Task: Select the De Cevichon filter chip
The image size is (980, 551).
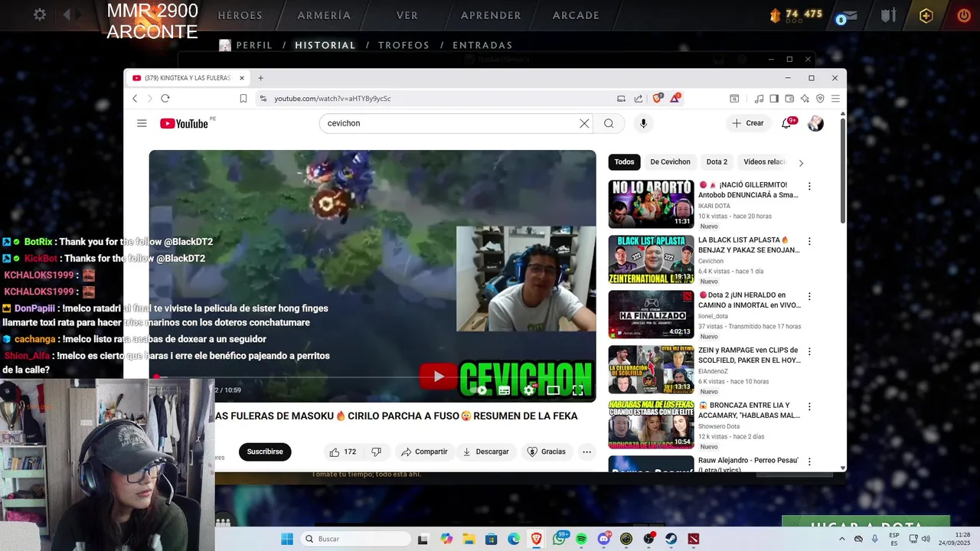Action: (670, 161)
